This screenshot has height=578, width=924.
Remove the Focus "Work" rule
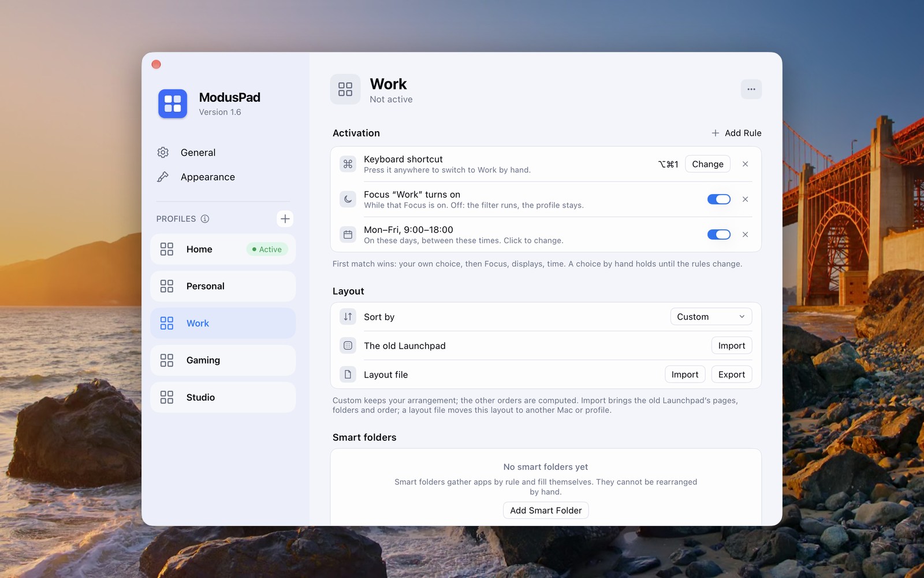coord(746,199)
